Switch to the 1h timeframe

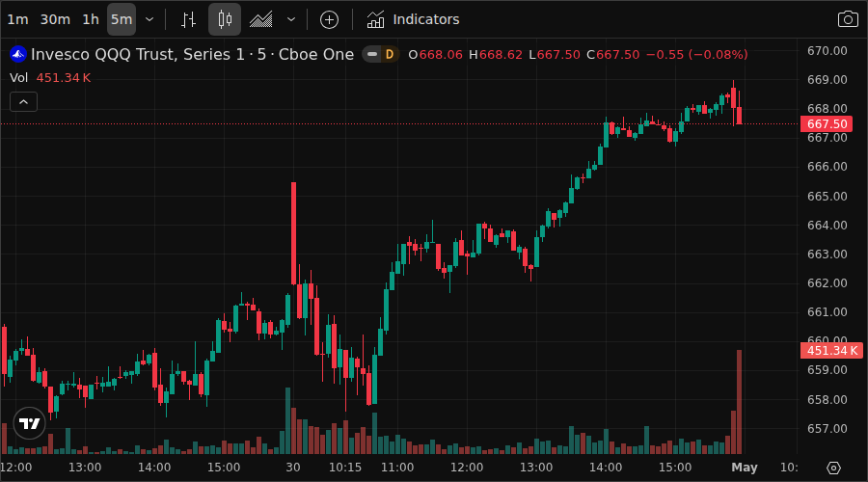91,19
